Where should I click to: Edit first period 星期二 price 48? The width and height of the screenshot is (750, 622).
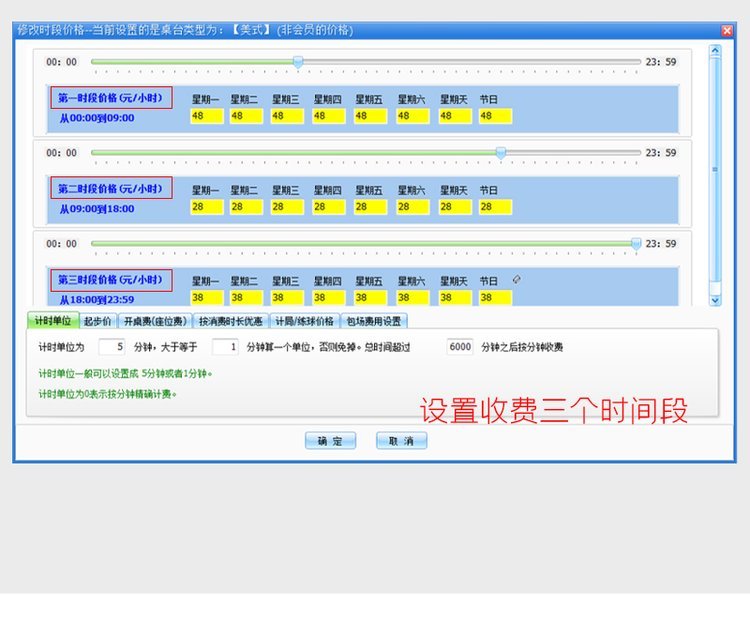(x=246, y=116)
